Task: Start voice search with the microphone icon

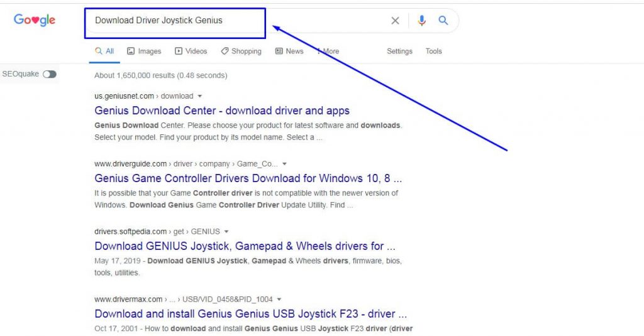Action: pyautogui.click(x=421, y=20)
